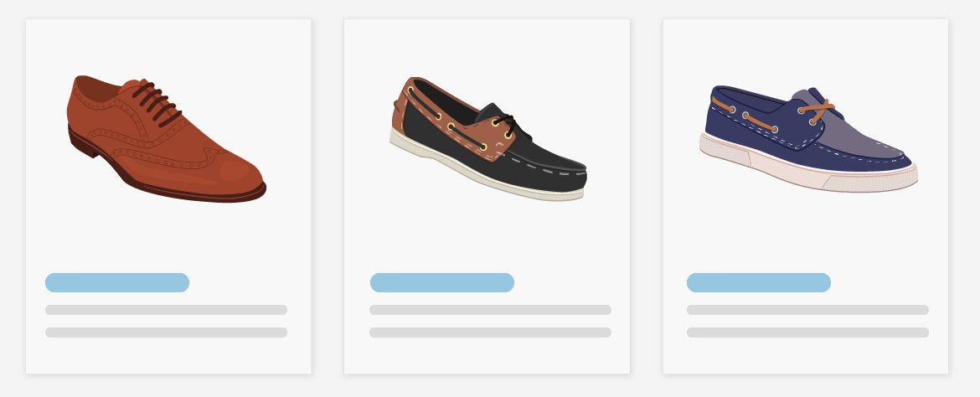Click the tan lace bow on navy shoe
The height and width of the screenshot is (397, 980).
tap(818, 110)
